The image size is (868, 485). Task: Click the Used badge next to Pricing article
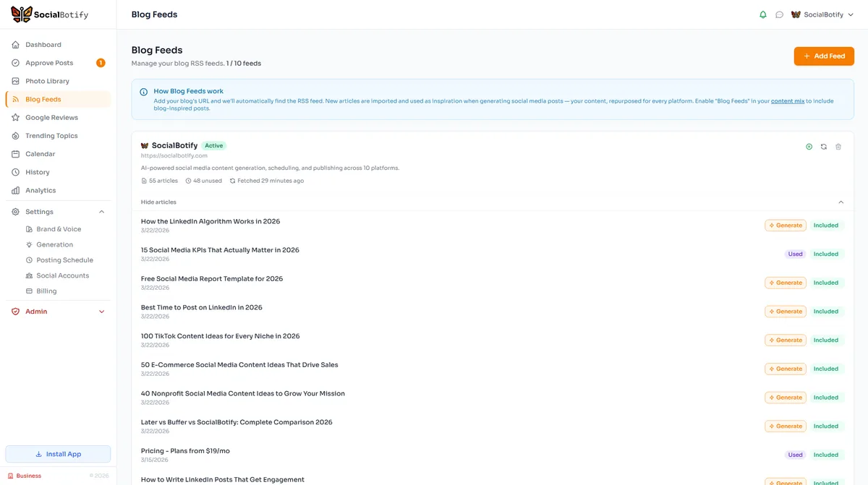(795, 455)
